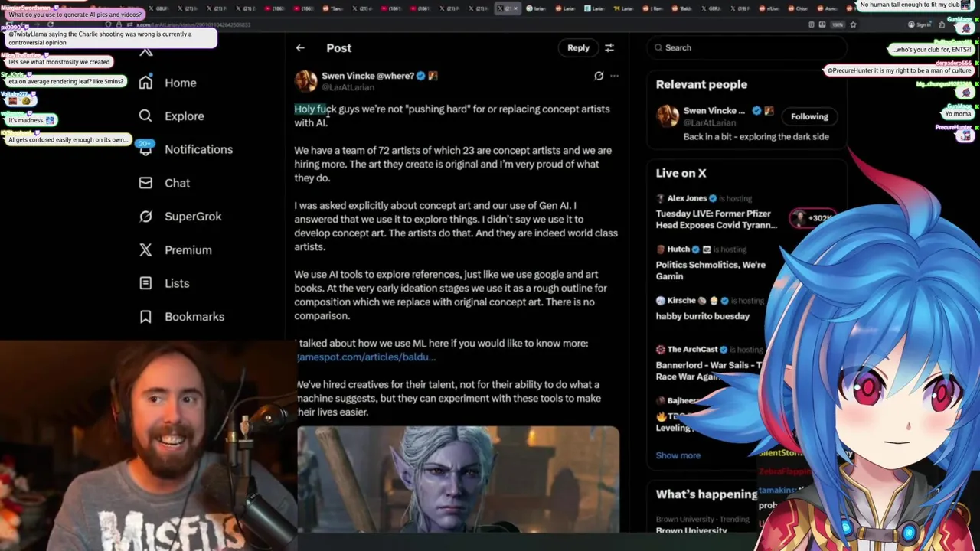
Task: Click paragraph starting 'We have a team of 72 artists'
Action: click(452, 165)
